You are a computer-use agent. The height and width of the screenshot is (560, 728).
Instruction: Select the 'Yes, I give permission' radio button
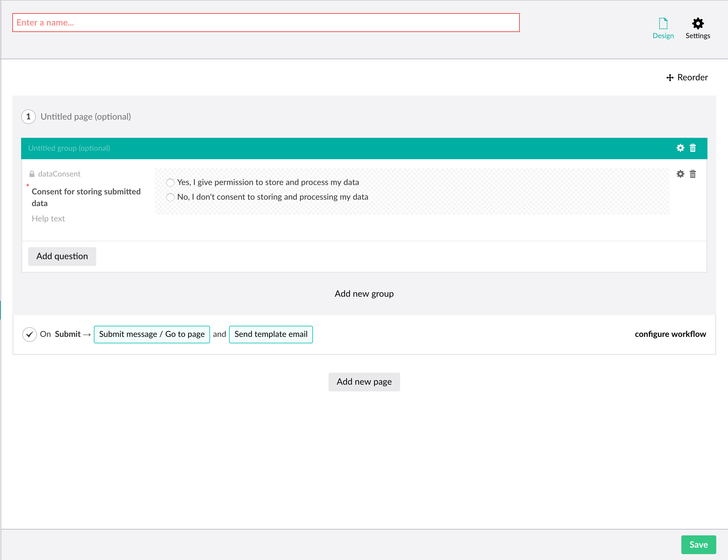click(x=170, y=183)
